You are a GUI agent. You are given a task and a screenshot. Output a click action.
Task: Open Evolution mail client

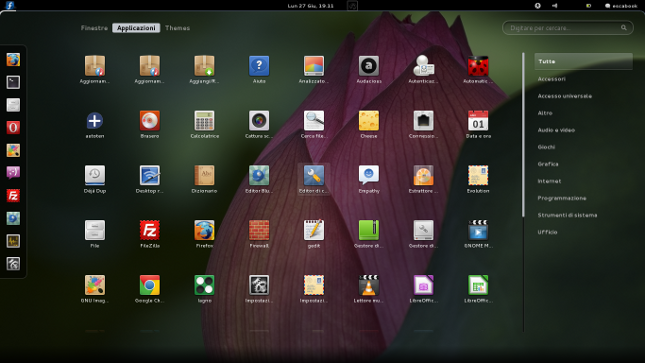point(478,176)
